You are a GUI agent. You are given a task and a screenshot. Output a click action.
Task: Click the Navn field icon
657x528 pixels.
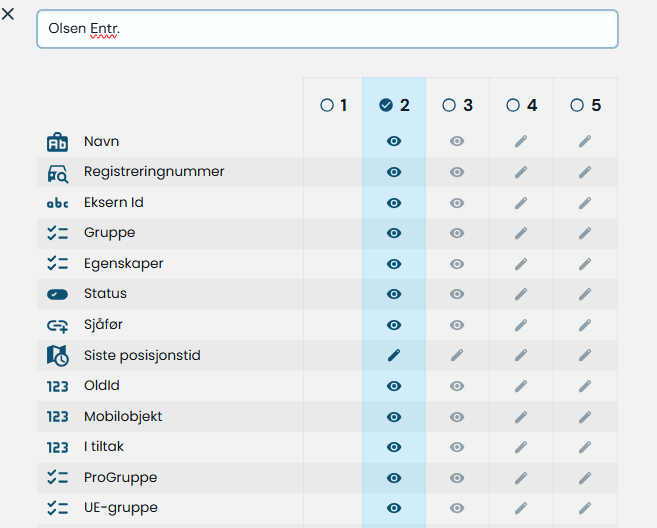coord(57,142)
